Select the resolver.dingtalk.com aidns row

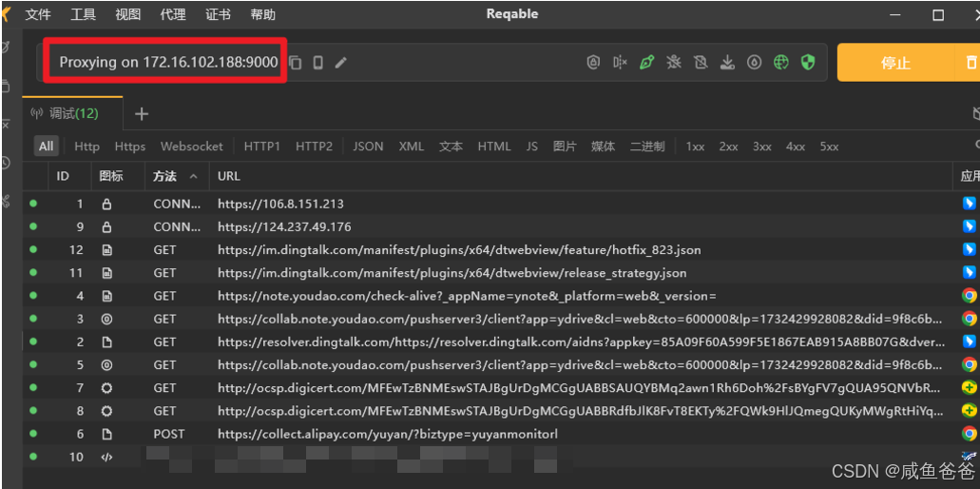(x=501, y=342)
